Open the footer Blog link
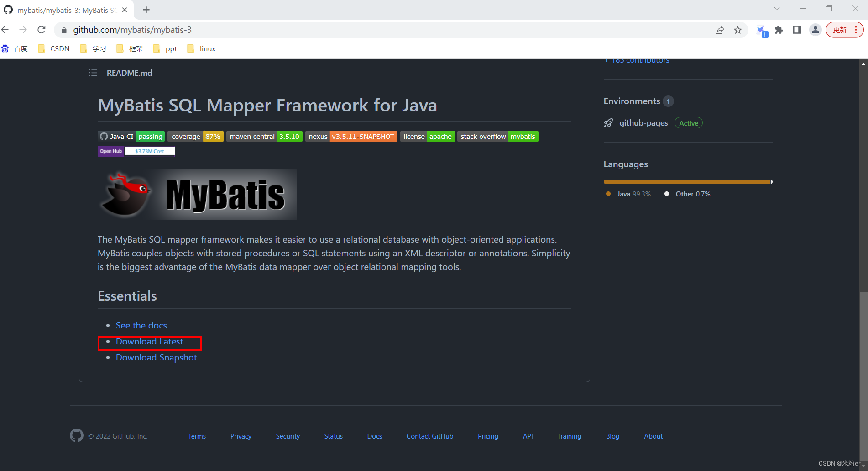The width and height of the screenshot is (868, 471). click(x=612, y=436)
